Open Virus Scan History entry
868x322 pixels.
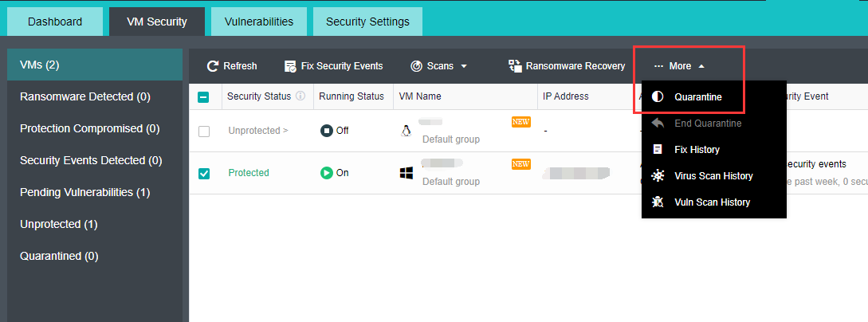pos(713,176)
